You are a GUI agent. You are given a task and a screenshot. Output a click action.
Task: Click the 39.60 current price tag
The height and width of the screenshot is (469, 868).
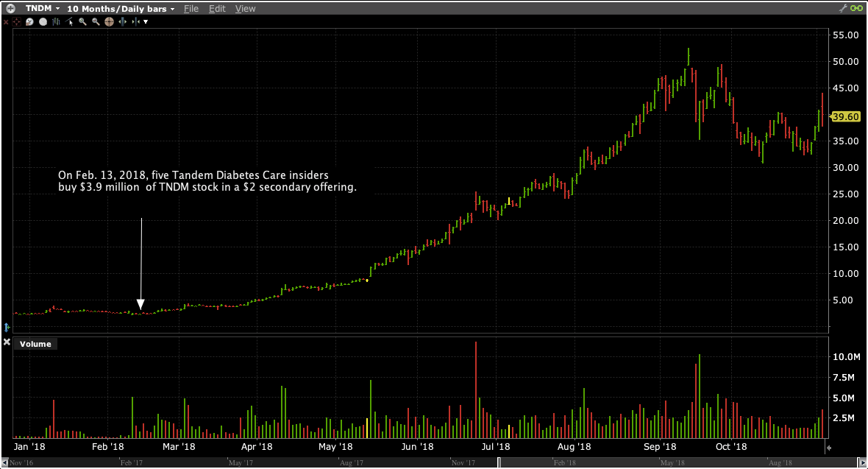845,116
